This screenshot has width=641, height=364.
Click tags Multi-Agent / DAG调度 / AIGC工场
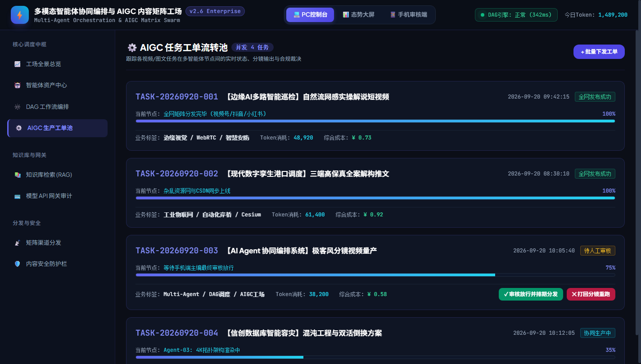coord(214,294)
